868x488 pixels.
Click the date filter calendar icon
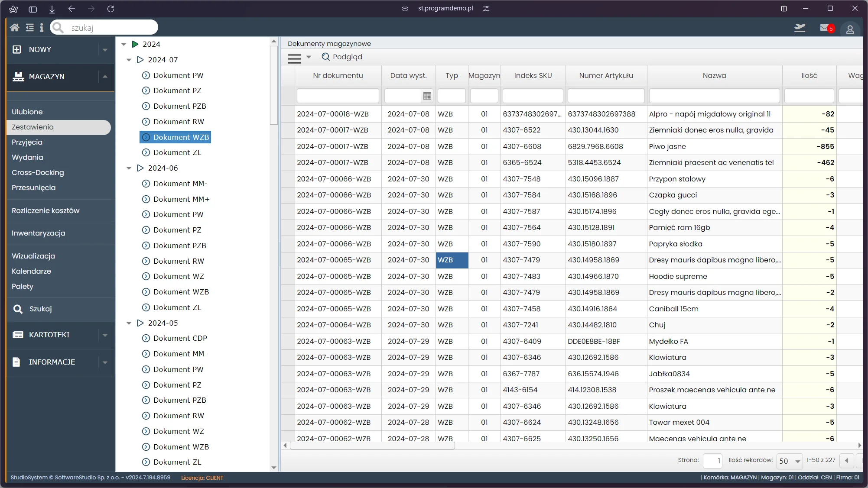point(427,95)
